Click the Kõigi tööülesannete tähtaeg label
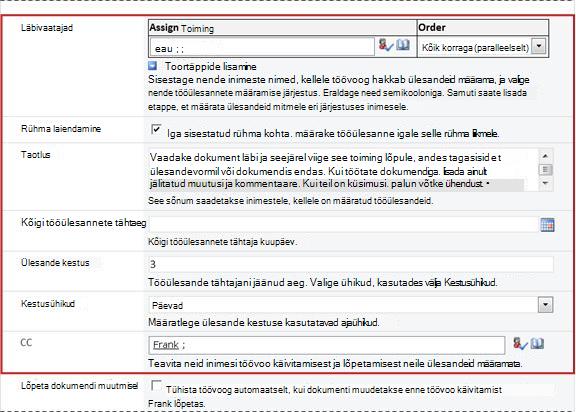 [x=84, y=223]
